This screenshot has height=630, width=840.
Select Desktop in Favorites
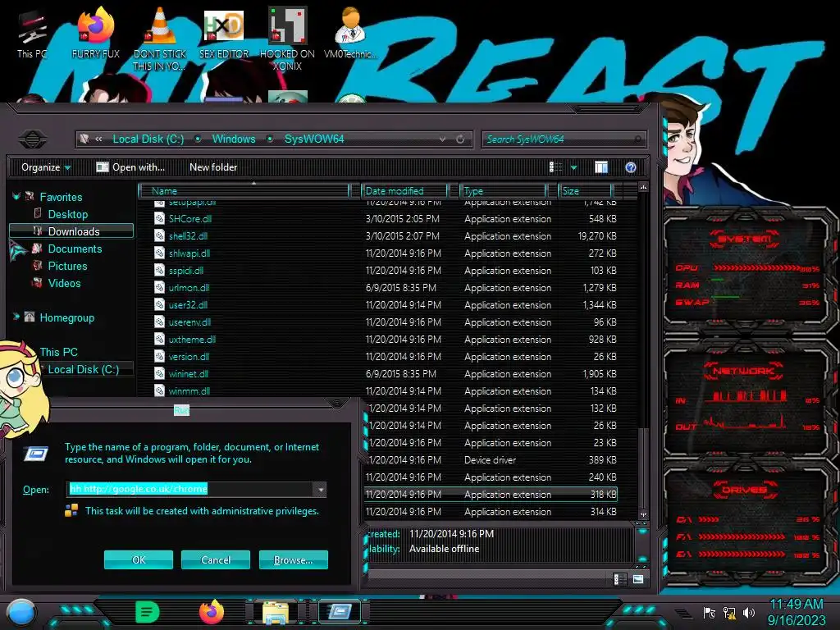tap(68, 214)
